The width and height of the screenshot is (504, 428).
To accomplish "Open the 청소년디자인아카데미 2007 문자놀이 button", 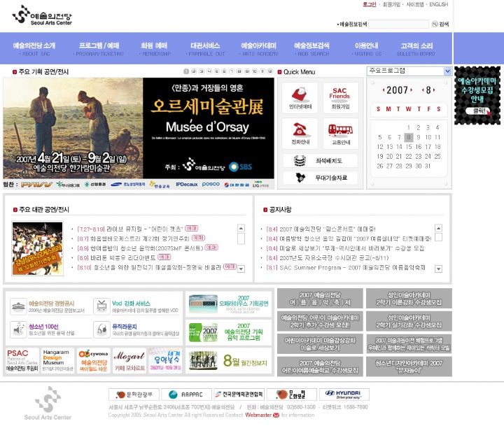I will (x=409, y=366).
